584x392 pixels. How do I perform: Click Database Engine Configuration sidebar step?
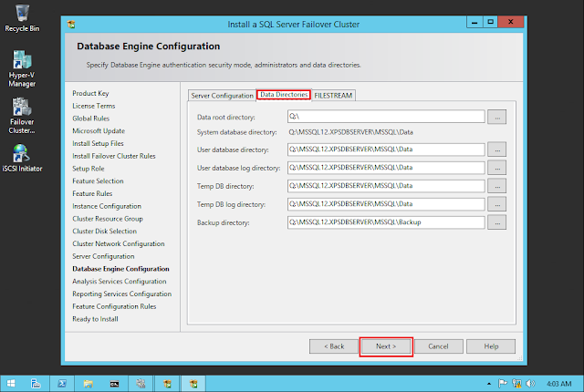click(121, 269)
